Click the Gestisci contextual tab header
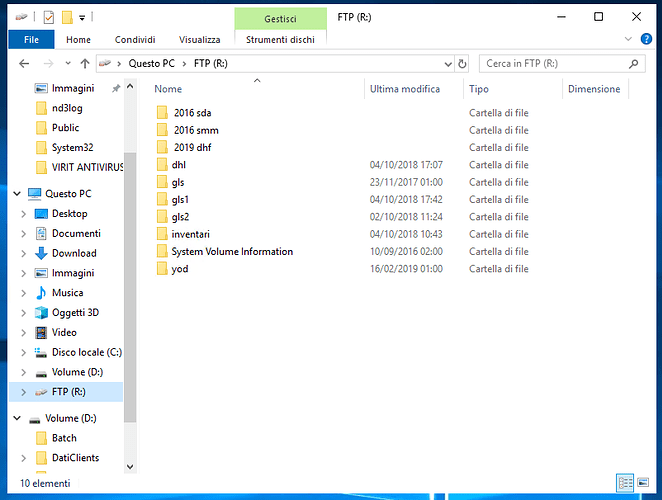 tap(280, 19)
